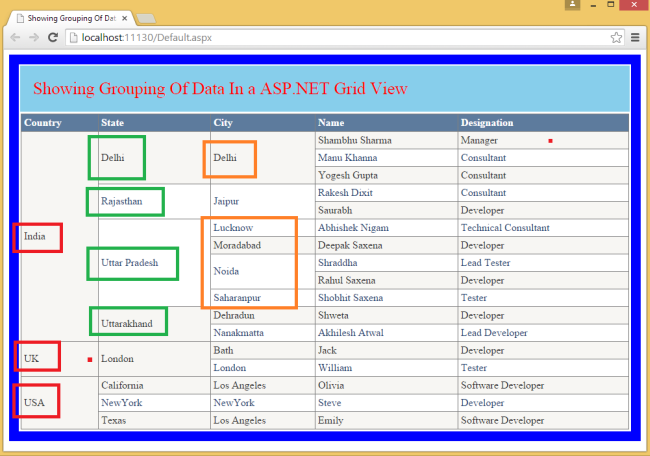Click the page icon in the address bar

coord(73,38)
